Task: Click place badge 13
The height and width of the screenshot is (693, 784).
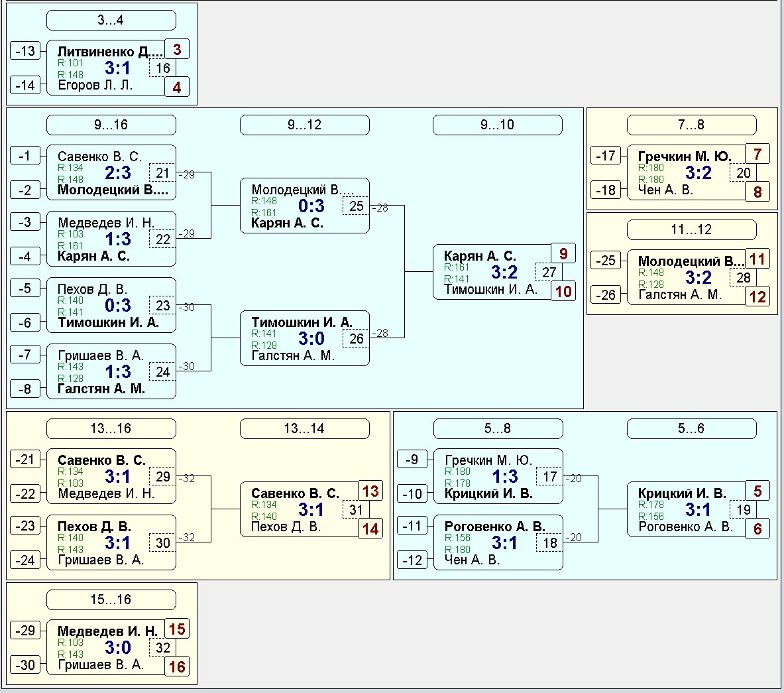Action: [370, 491]
